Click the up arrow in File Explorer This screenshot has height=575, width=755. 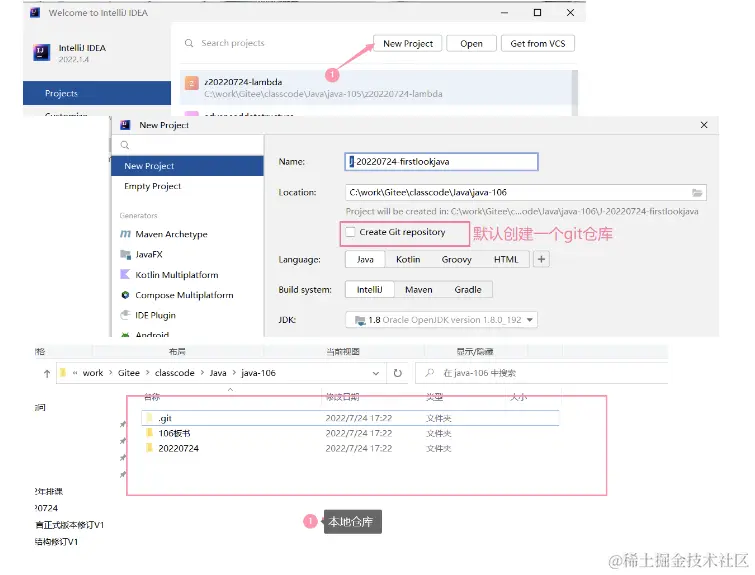47,373
